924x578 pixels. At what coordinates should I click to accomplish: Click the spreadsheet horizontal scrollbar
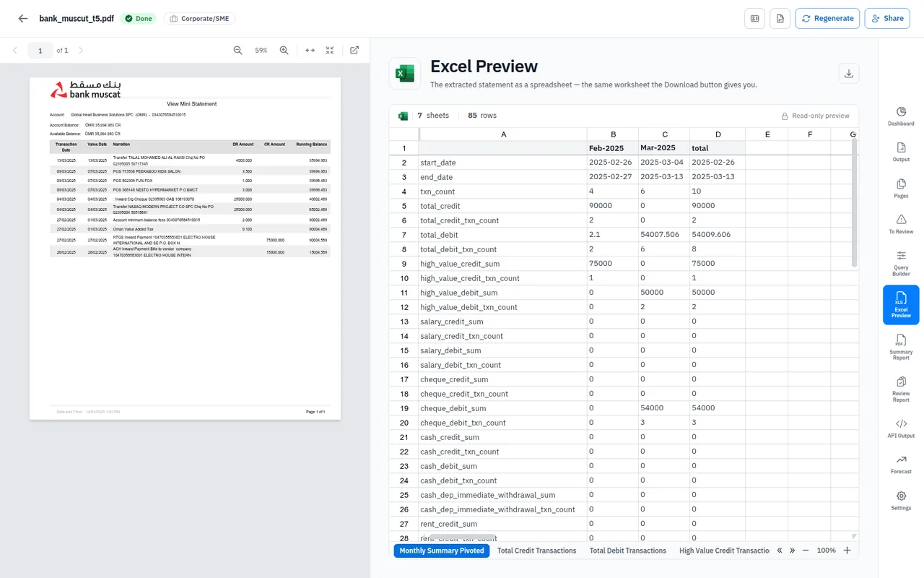pyautogui.click(x=463, y=537)
